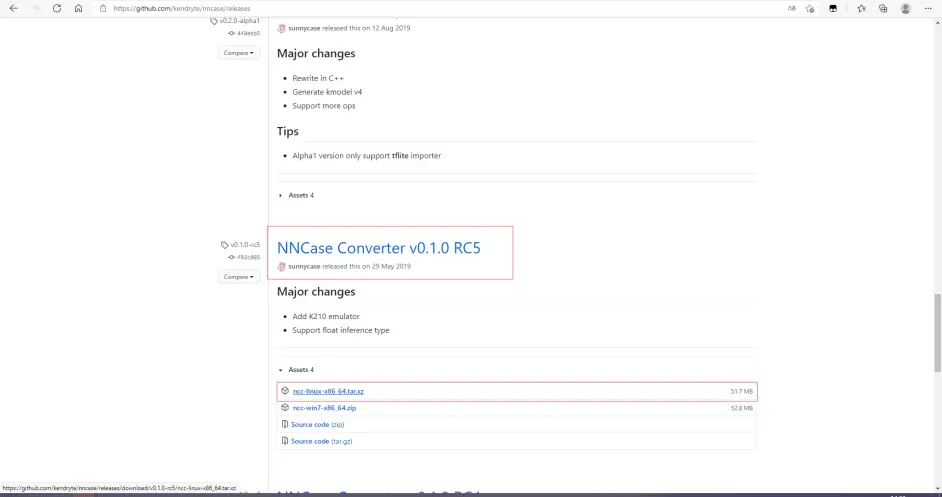This screenshot has height=497, width=942.
Task: Open the v0.1.0-rc5 tag link
Action: (245, 245)
